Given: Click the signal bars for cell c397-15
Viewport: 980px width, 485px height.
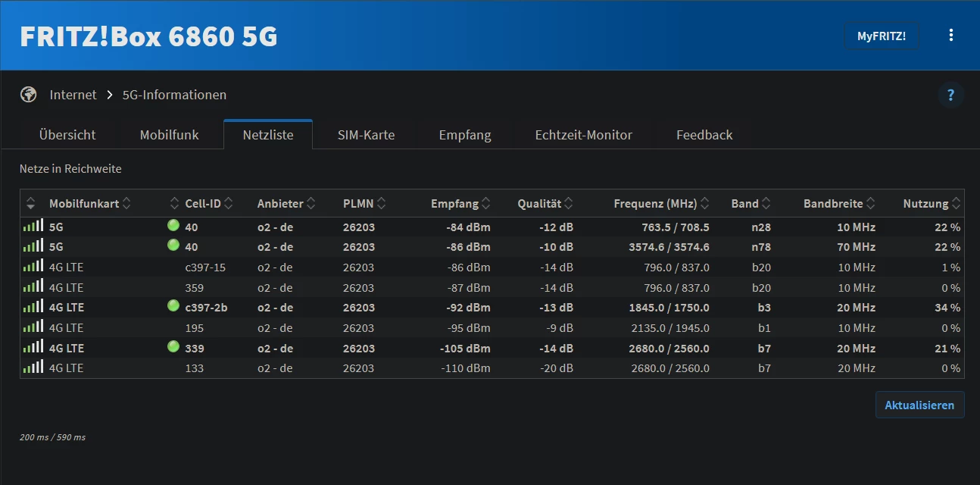Looking at the screenshot, I should pos(33,266).
